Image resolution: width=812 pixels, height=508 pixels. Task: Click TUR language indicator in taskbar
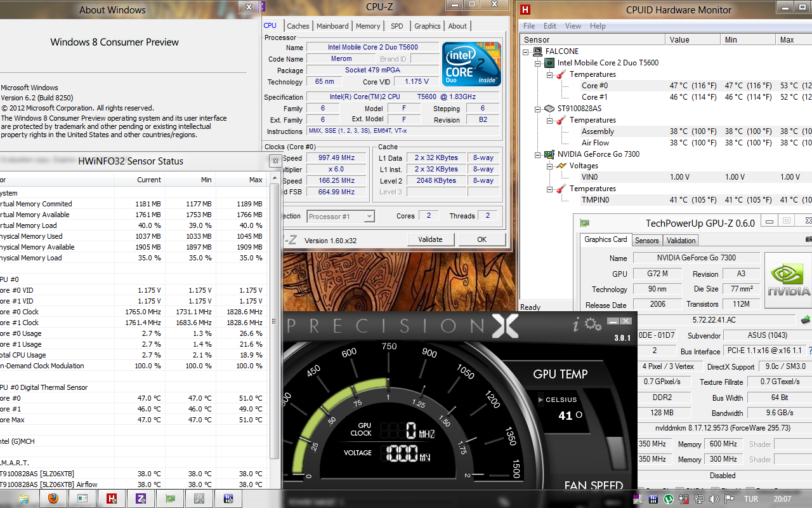751,498
